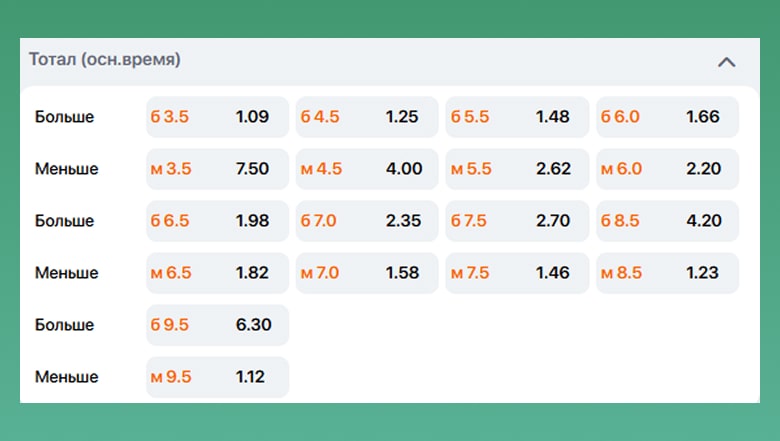Viewport: 780px width, 441px height.
Task: Choose the б 8.5 odds 4.20
Action: 667,221
